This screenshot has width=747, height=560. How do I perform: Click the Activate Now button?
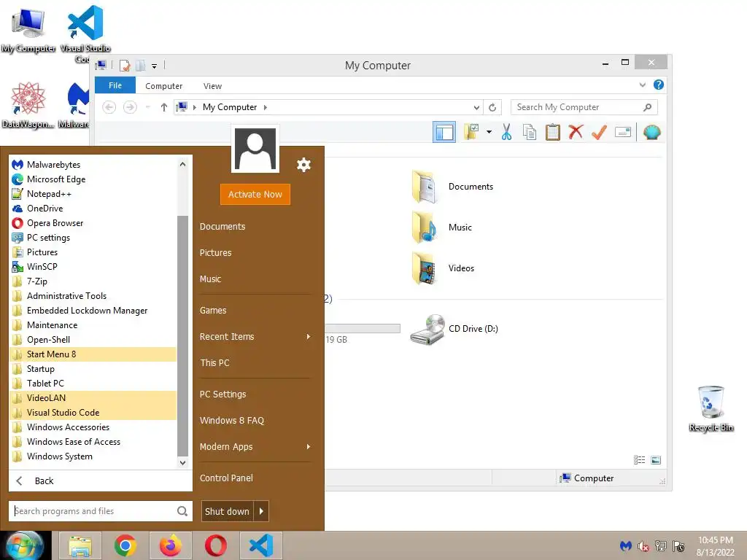(255, 194)
